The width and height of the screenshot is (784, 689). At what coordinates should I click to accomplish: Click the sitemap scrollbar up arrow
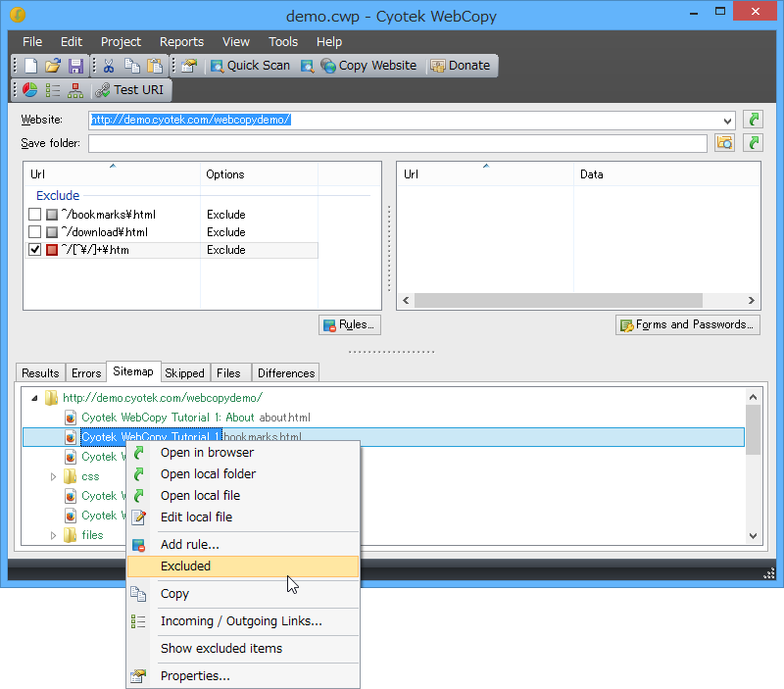(753, 398)
